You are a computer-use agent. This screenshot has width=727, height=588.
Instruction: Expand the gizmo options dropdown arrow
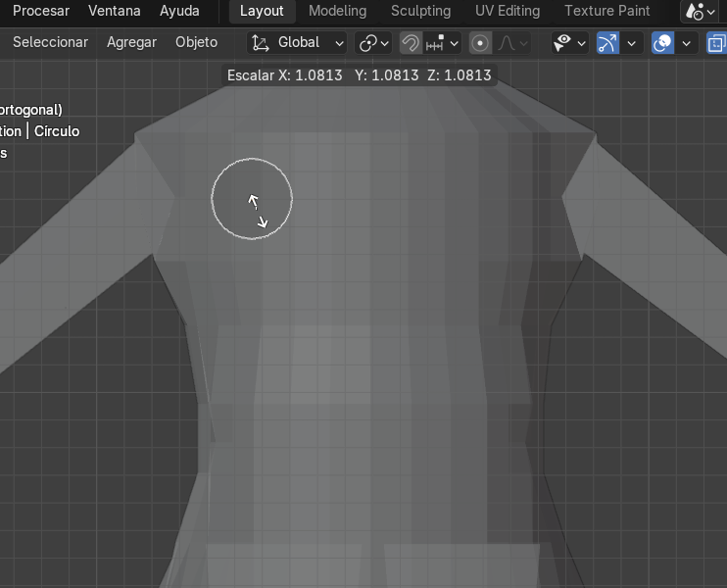coord(632,43)
